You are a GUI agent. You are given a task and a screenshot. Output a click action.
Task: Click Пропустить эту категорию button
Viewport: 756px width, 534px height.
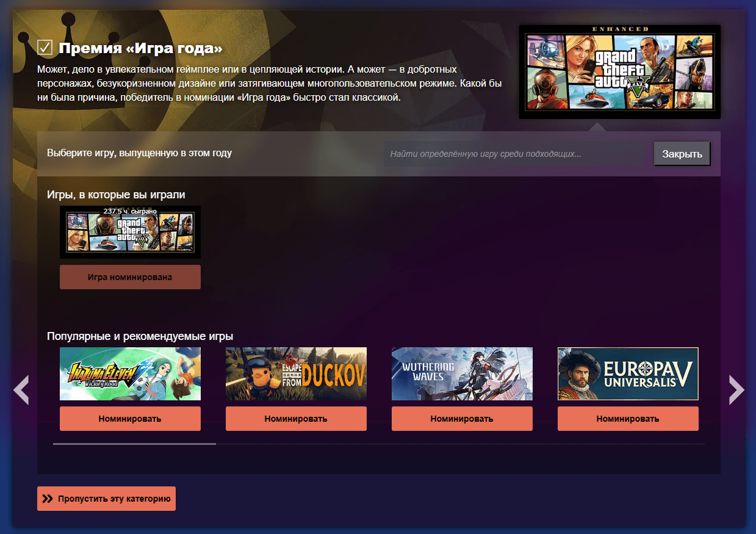(x=106, y=499)
